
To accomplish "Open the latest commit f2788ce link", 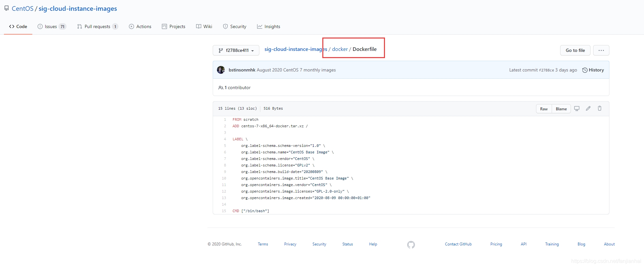I will [x=546, y=70].
